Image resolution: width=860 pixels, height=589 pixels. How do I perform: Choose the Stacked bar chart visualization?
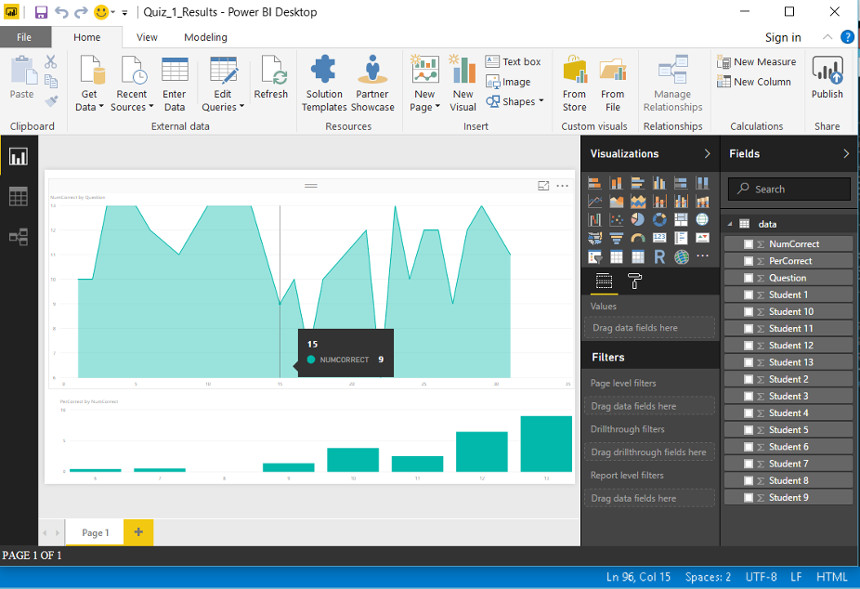(x=595, y=183)
